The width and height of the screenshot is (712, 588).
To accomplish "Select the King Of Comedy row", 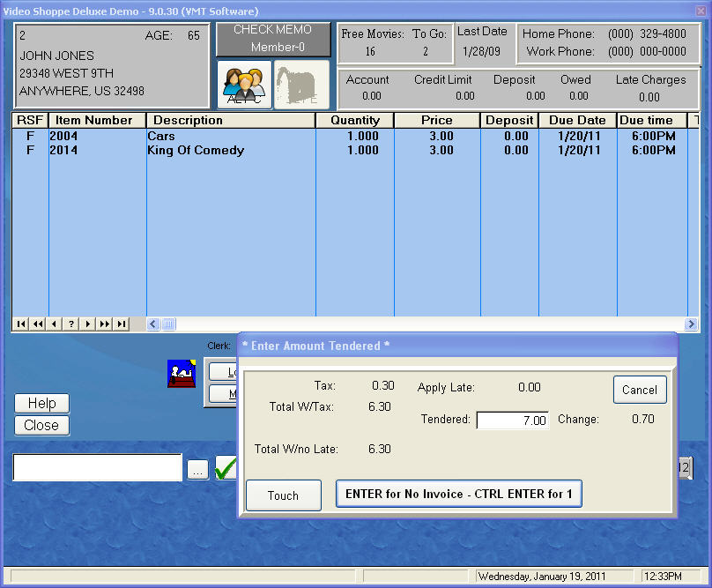I will 195,151.
